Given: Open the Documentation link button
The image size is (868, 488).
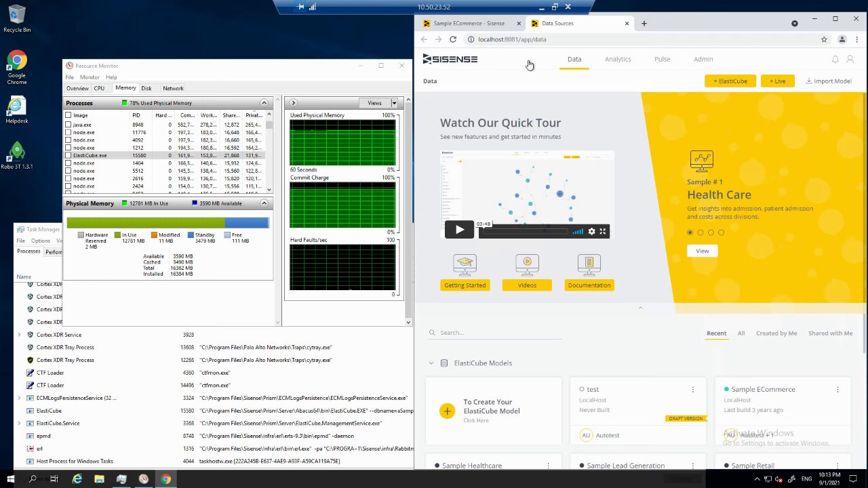Looking at the screenshot, I should click(x=589, y=285).
